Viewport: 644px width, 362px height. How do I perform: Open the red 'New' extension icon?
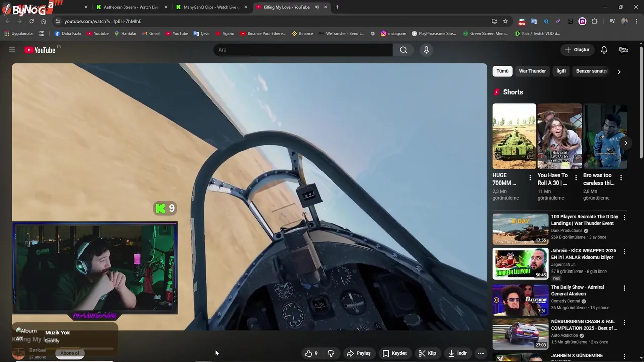[x=522, y=21]
